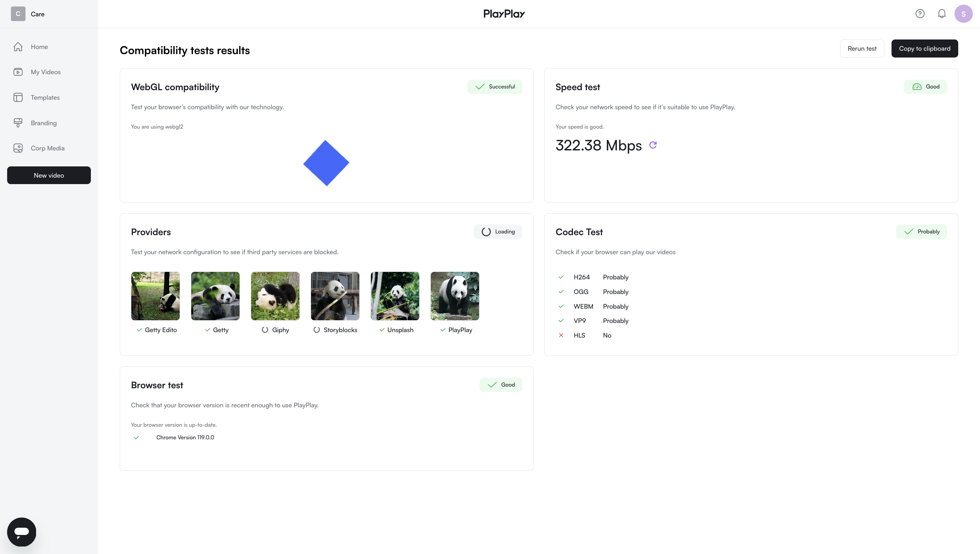Image resolution: width=980 pixels, height=554 pixels.
Task: Click the Rerun test button
Action: pos(862,48)
